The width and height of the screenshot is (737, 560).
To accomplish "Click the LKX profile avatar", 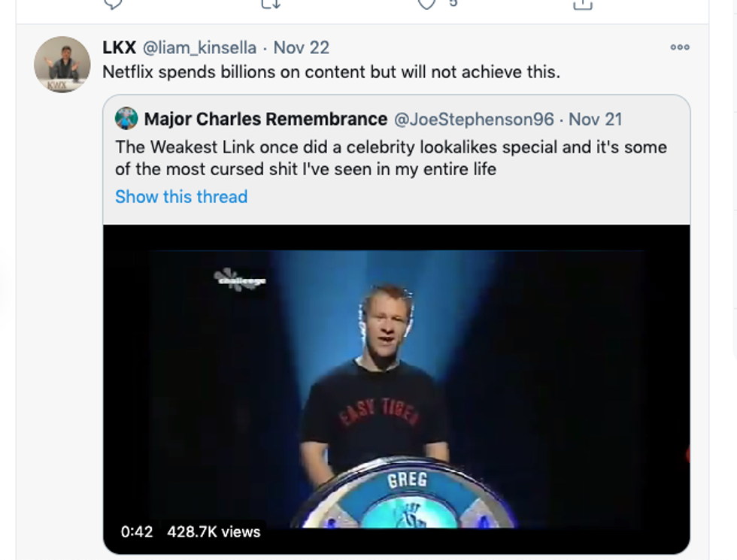I will point(62,64).
